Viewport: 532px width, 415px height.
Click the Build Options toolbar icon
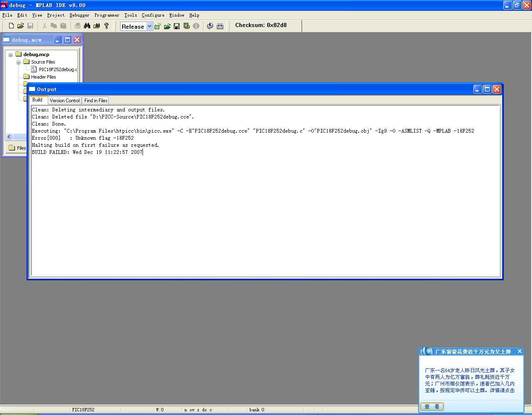[x=187, y=26]
